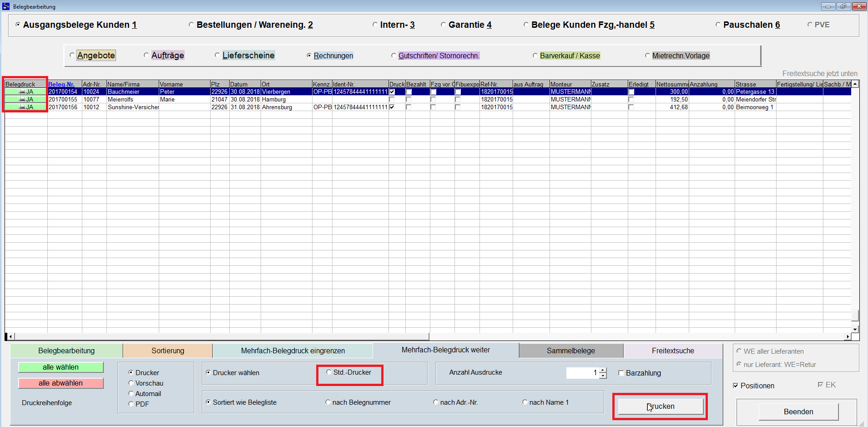Screen dimensions: 868x427
Task: Click the table scroll down arrow
Action: [x=855, y=329]
